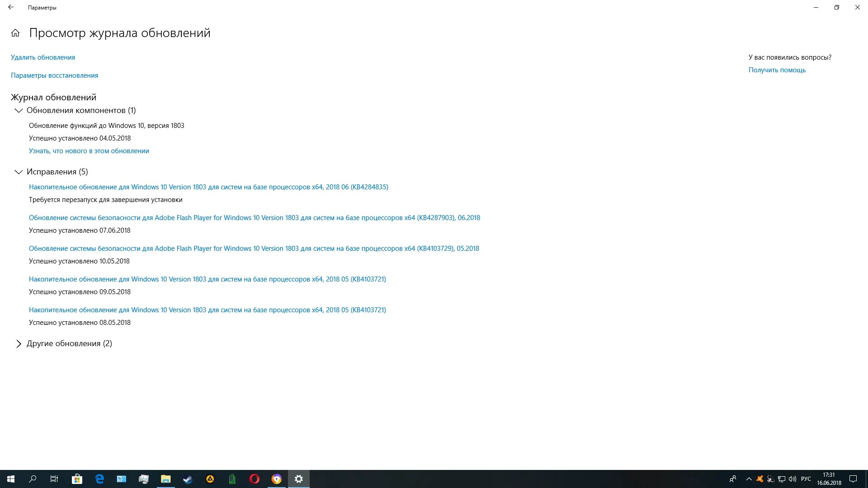Open Opera browser from taskbar
868x488 pixels.
click(255, 479)
